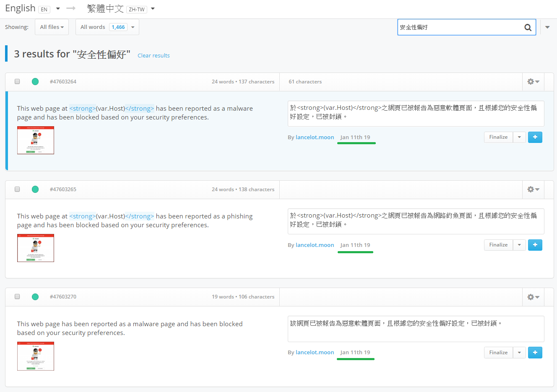Open the All words 1,466 dropdown
557x392 pixels.
click(x=107, y=27)
